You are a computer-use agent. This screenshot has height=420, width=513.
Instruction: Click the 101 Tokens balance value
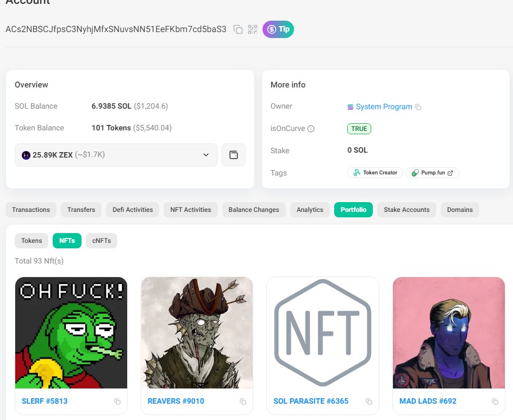pyautogui.click(x=111, y=128)
